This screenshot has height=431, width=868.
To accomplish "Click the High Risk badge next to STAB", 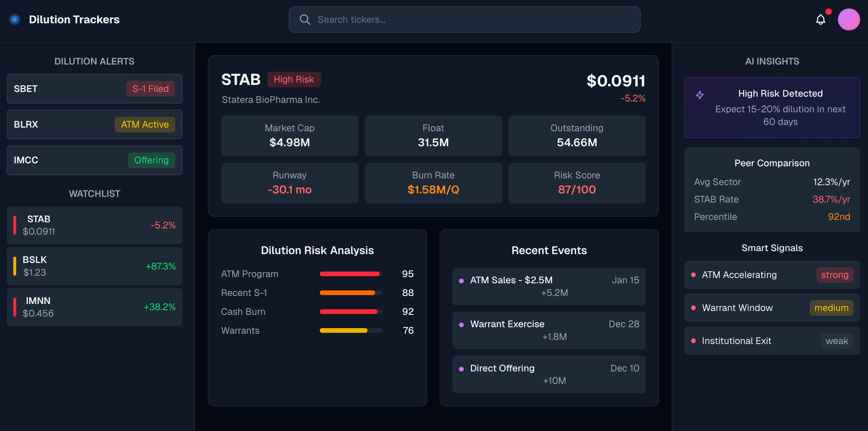I will (x=294, y=79).
